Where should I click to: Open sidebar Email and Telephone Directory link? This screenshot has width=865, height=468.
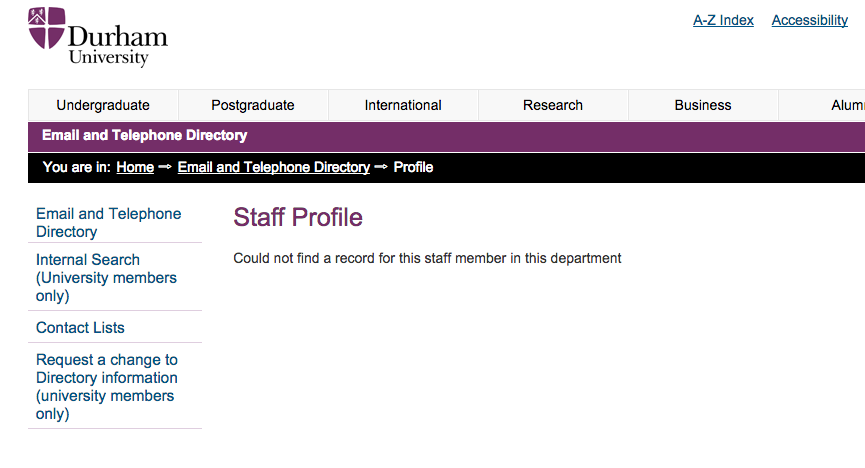tap(109, 222)
